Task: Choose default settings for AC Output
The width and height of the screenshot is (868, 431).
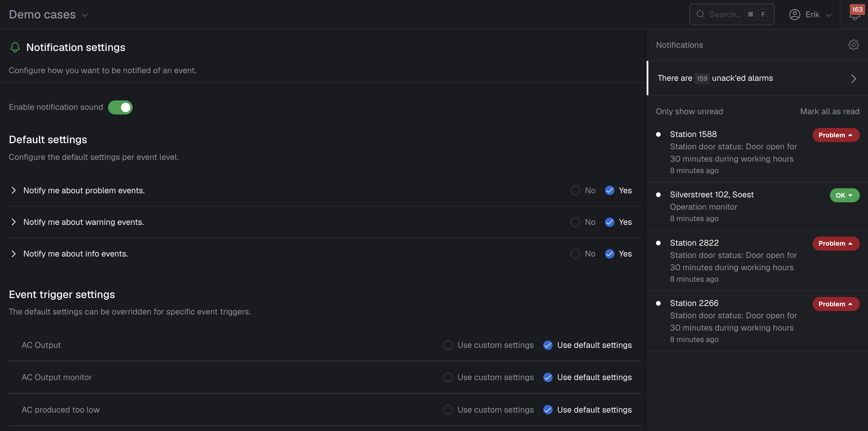Action: [x=548, y=345]
